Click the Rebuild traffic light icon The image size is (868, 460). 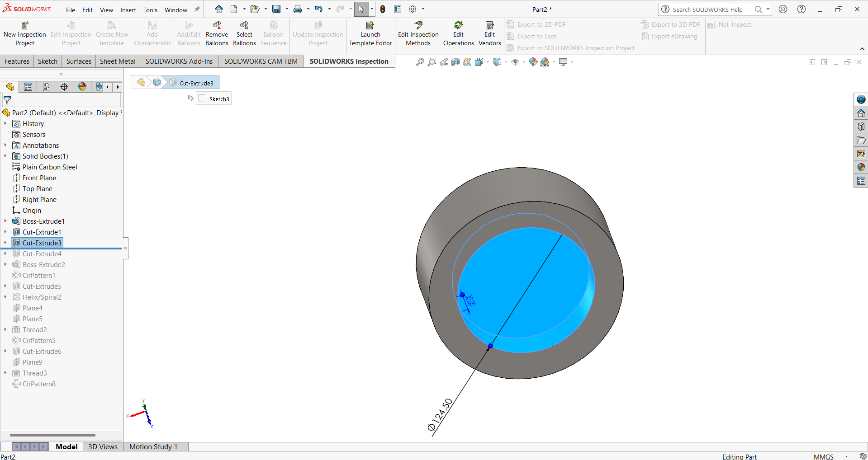(383, 9)
